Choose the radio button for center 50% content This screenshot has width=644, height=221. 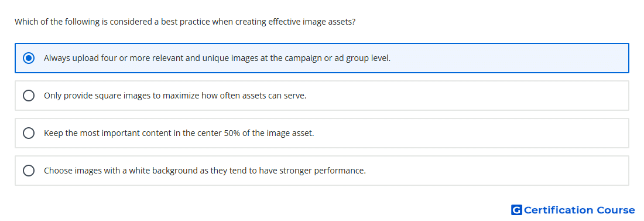pyautogui.click(x=29, y=133)
